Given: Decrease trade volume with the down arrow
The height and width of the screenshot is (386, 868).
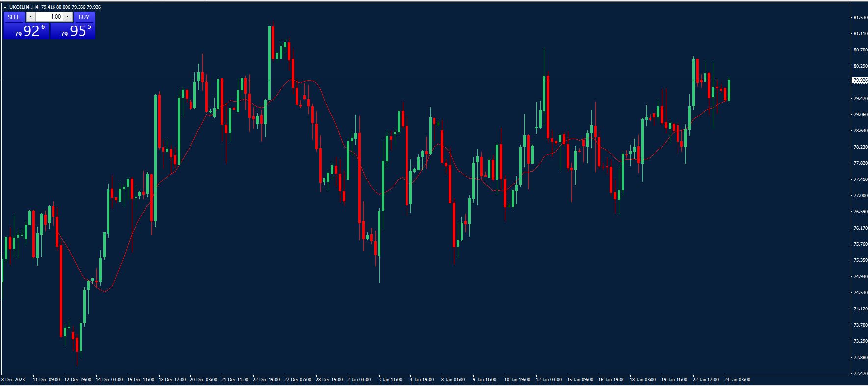Looking at the screenshot, I should click(x=30, y=17).
